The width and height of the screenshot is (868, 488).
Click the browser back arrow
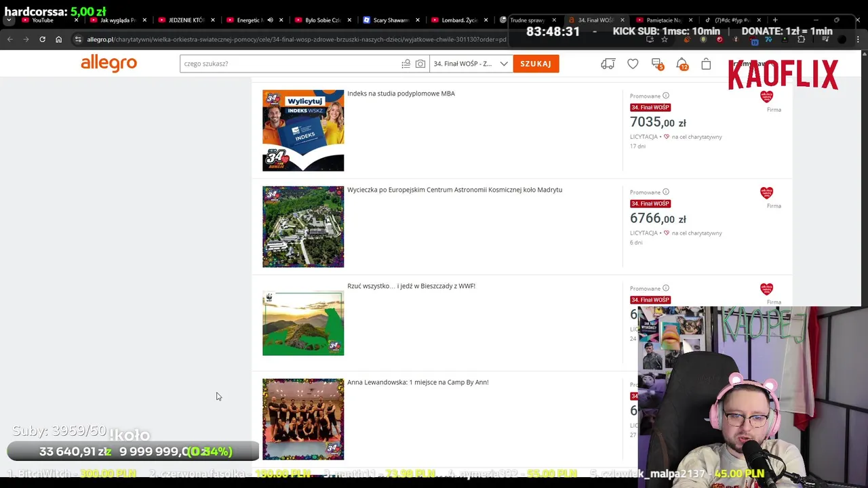[x=10, y=39]
